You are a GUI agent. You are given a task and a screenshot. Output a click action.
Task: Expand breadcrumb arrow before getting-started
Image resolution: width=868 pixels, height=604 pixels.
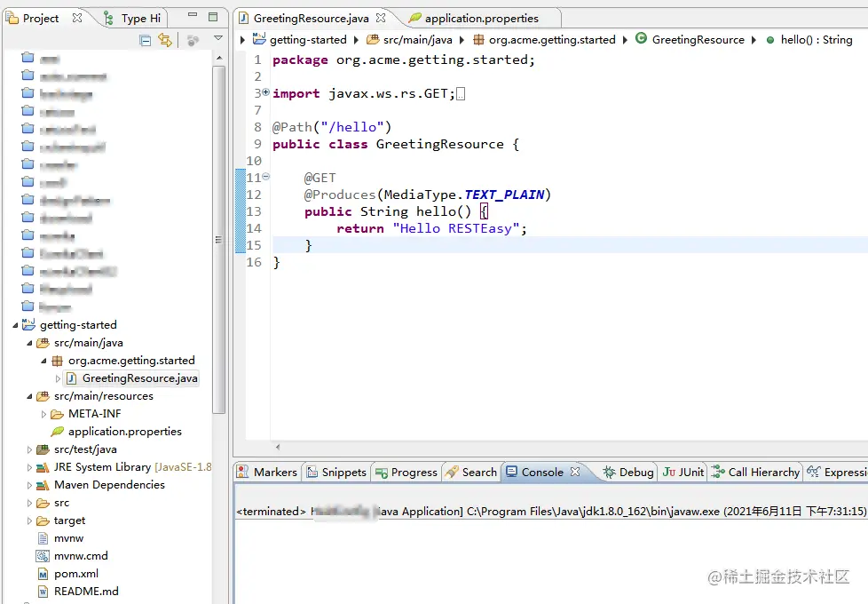pyautogui.click(x=242, y=40)
